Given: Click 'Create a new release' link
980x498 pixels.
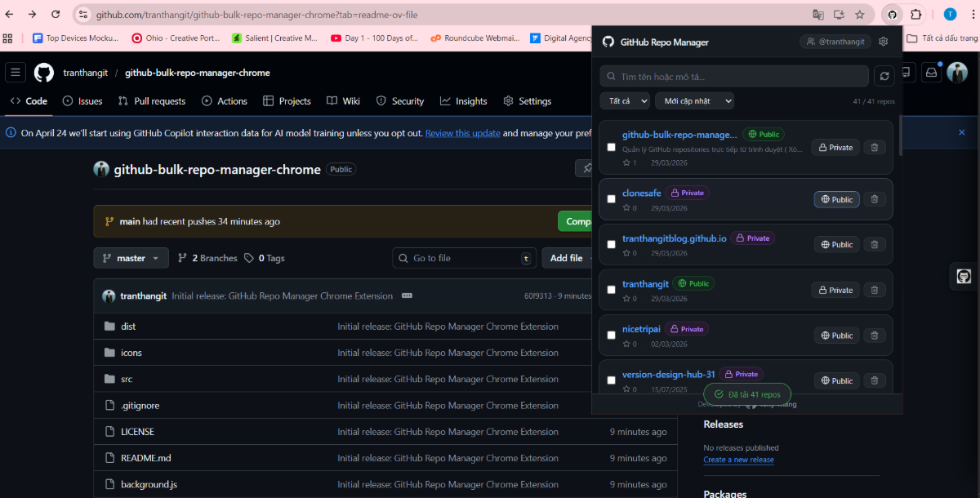Looking at the screenshot, I should coord(738,460).
